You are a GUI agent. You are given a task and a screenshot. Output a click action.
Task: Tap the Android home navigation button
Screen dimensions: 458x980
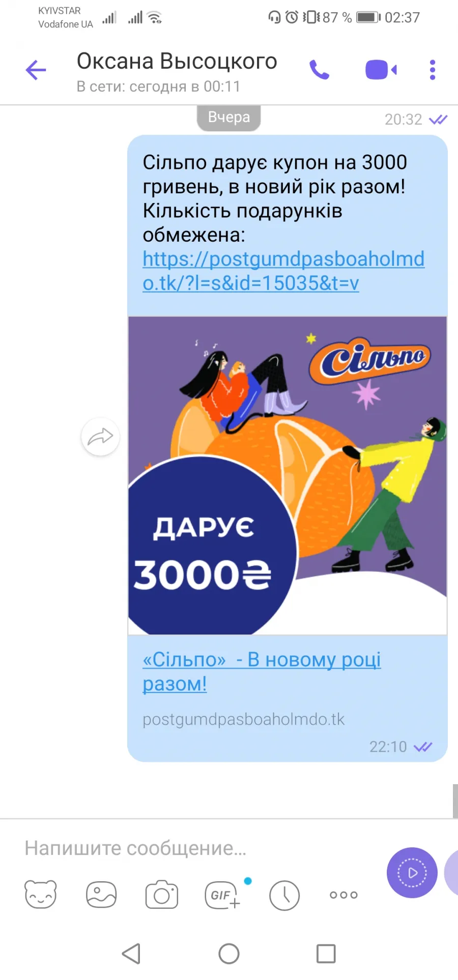coord(229,954)
